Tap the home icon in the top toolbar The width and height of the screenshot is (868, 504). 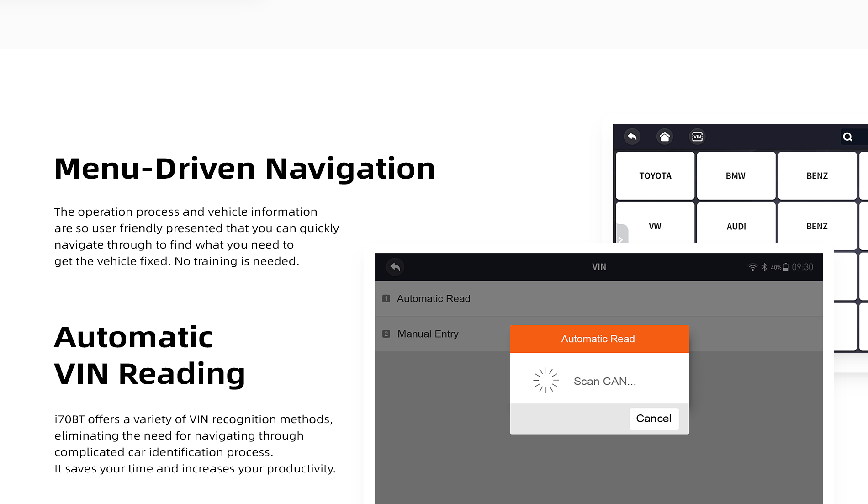(665, 137)
